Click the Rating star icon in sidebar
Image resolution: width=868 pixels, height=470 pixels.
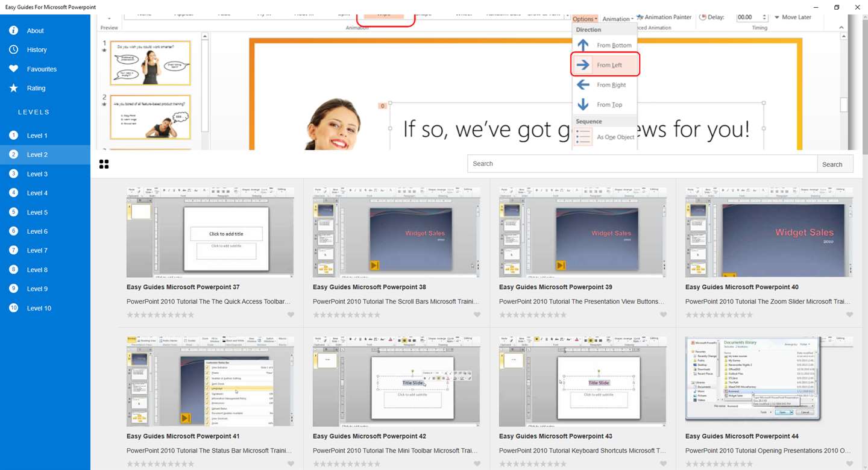[x=13, y=88]
